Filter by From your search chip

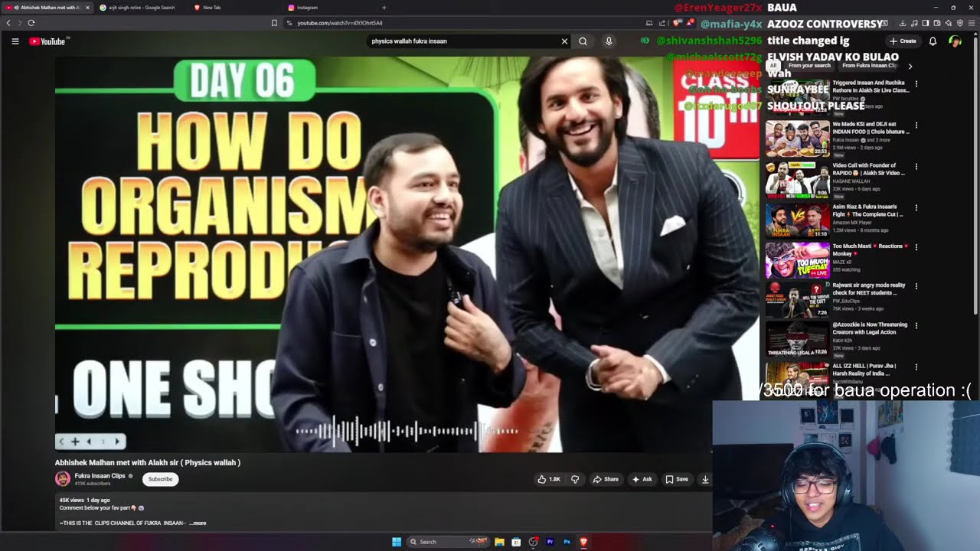(x=809, y=66)
